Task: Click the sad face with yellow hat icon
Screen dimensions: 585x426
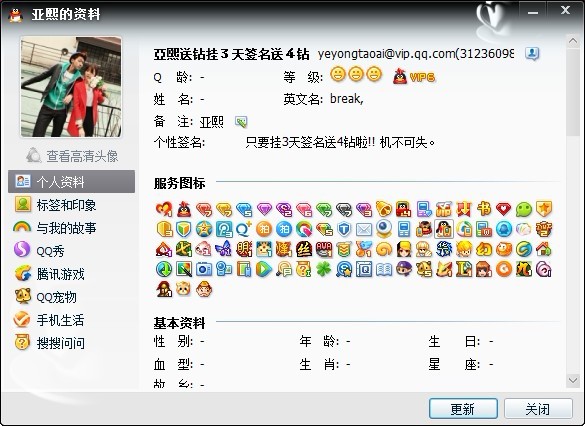Action: tap(204, 289)
